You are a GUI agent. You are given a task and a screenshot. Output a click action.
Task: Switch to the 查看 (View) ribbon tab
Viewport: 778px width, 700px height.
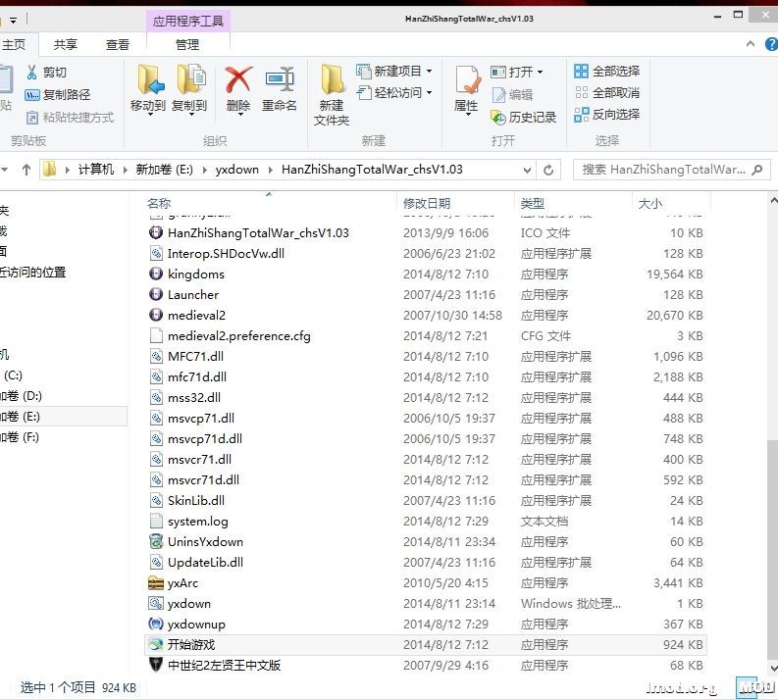pos(118,44)
